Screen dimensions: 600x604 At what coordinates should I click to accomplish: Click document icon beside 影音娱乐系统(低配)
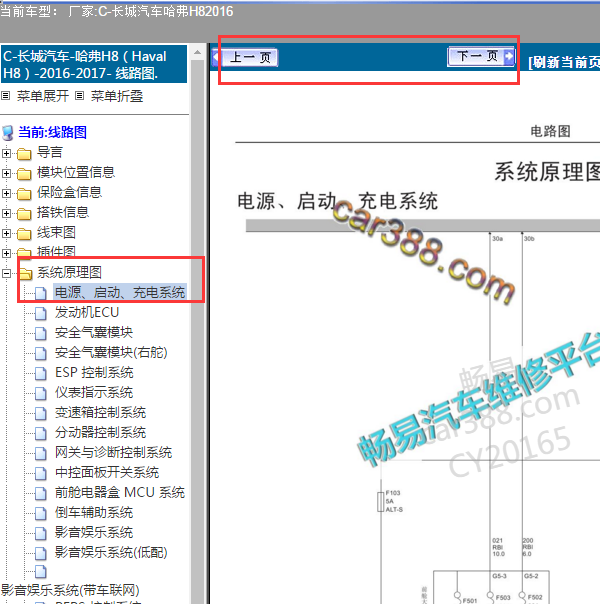(x=40, y=554)
